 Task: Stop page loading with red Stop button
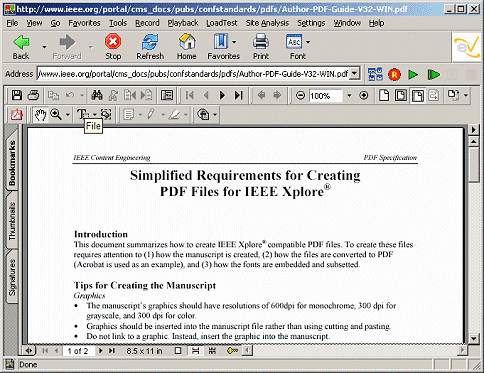tap(113, 47)
